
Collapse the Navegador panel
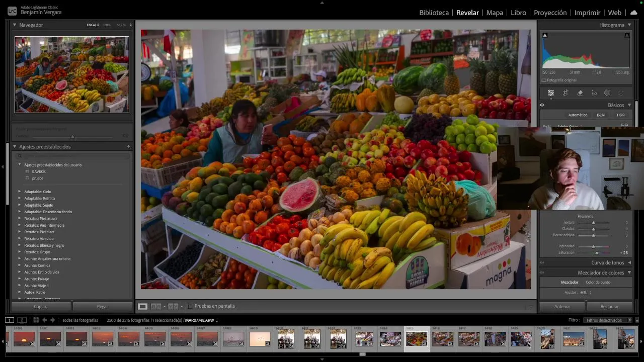click(x=15, y=25)
